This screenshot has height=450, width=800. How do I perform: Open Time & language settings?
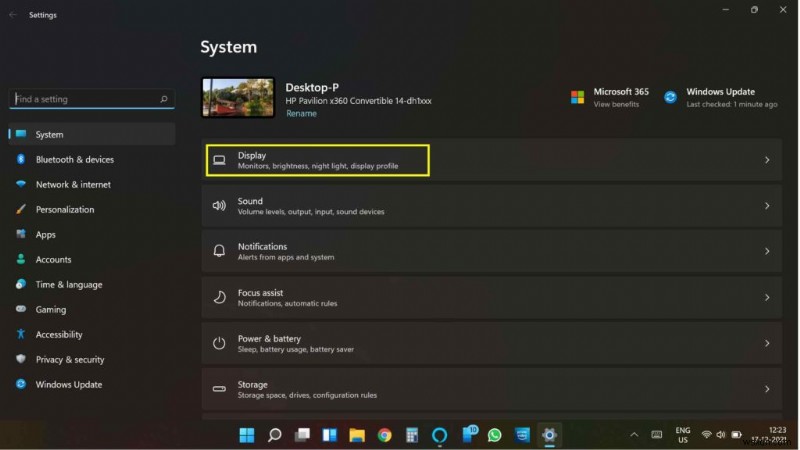92,284
